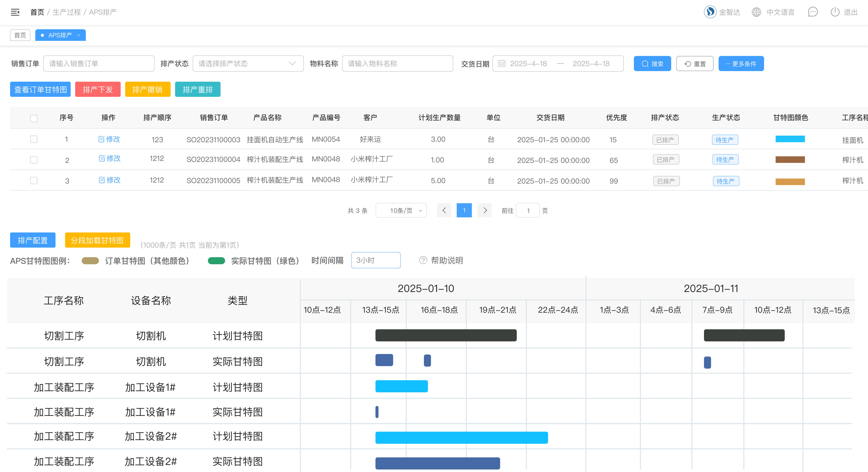
Task: Click the 排产重排 button
Action: point(197,90)
